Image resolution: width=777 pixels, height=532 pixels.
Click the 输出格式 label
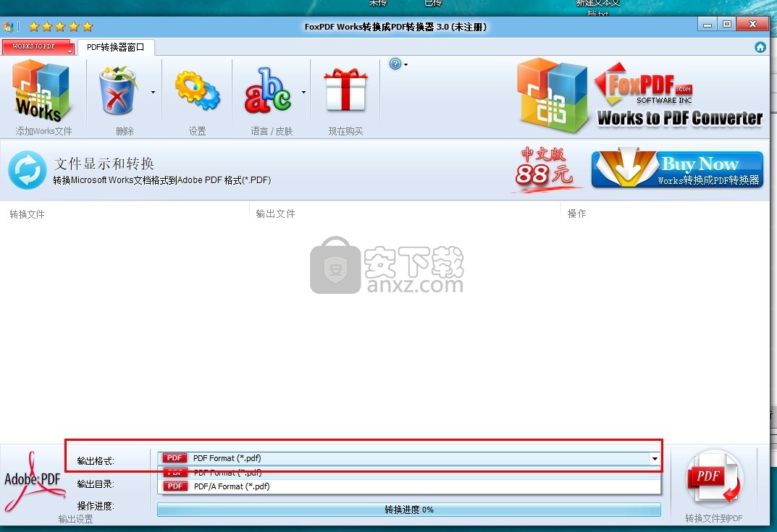point(96,460)
